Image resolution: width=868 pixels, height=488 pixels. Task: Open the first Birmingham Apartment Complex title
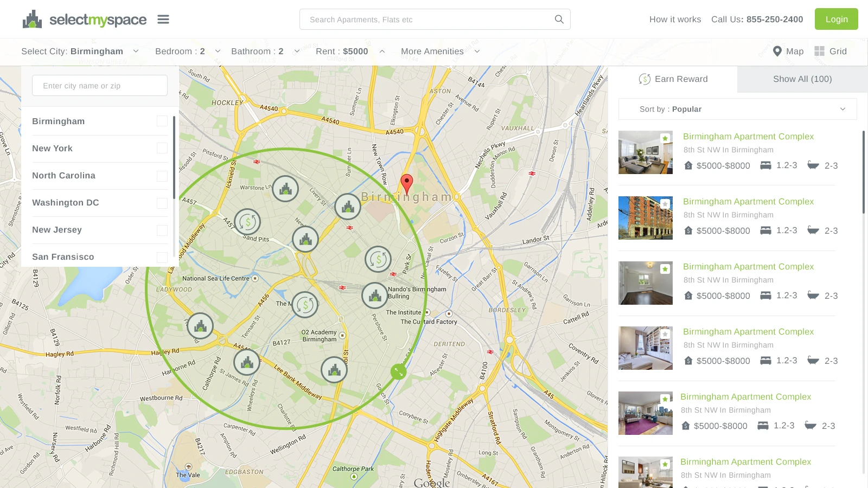749,137
